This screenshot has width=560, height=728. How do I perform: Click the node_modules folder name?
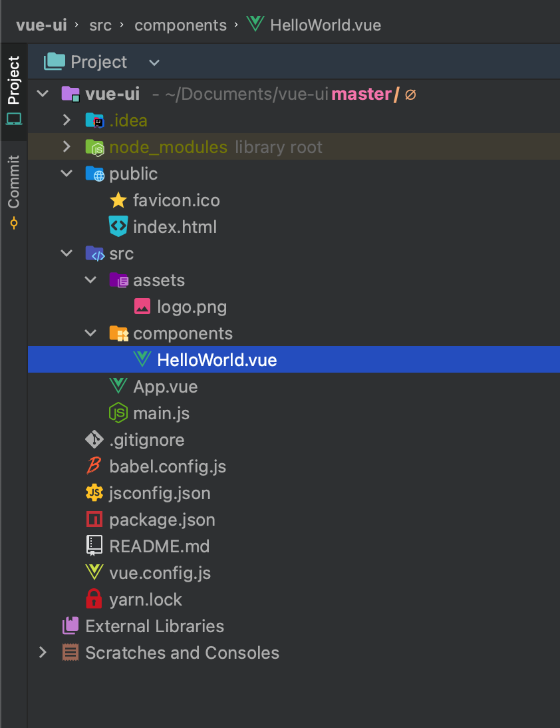click(168, 147)
